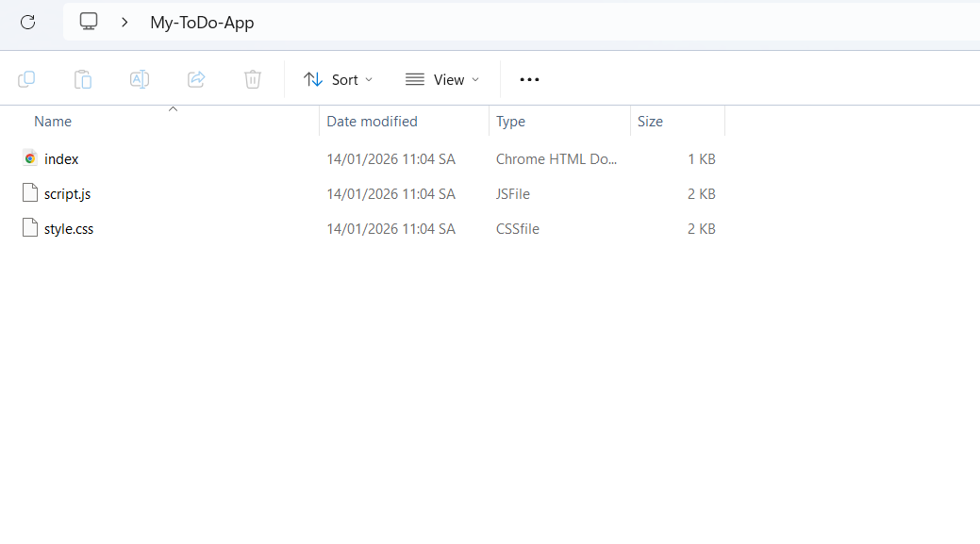Click the Paste clipboard icon
The width and height of the screenshot is (980, 544).
[x=83, y=79]
